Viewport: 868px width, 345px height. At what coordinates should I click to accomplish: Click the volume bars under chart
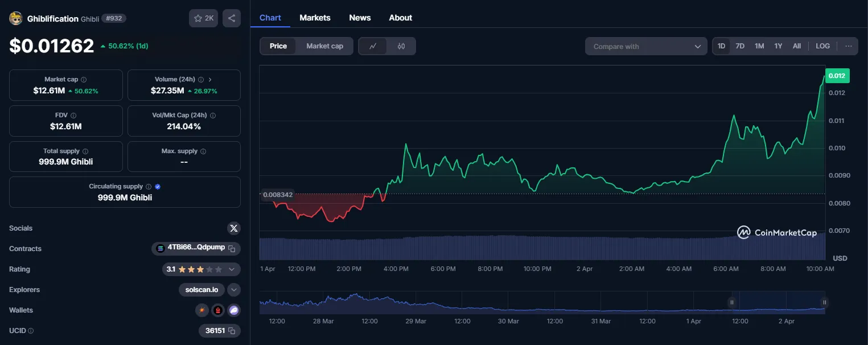[542, 248]
